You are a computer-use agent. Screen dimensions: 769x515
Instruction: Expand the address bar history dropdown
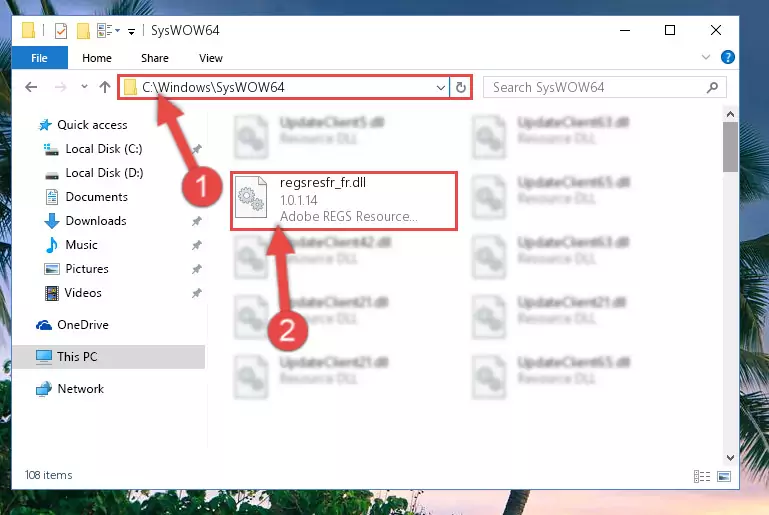[x=440, y=88]
